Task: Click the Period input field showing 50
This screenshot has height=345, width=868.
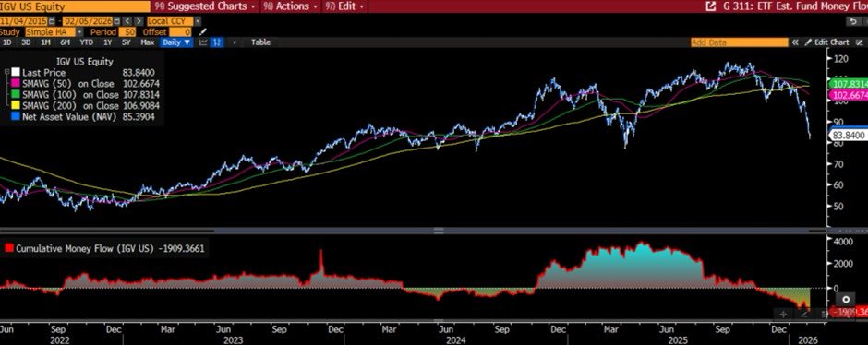Action: click(127, 32)
